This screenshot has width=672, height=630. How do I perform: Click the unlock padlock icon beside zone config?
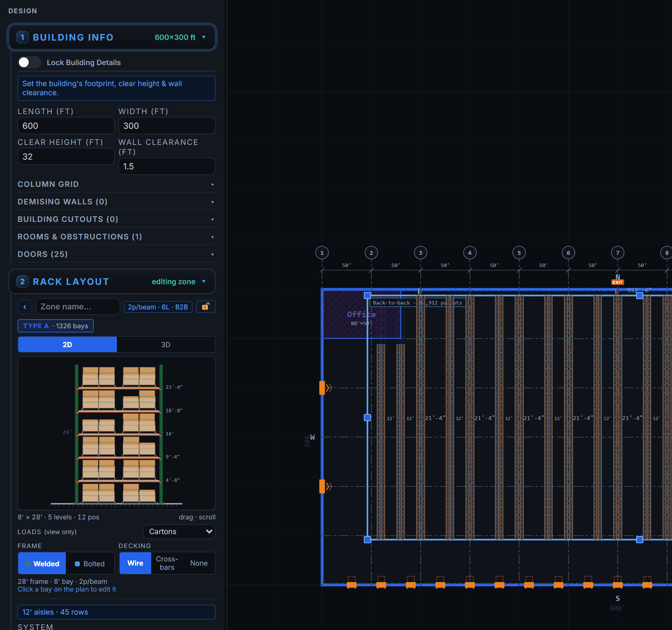206,307
